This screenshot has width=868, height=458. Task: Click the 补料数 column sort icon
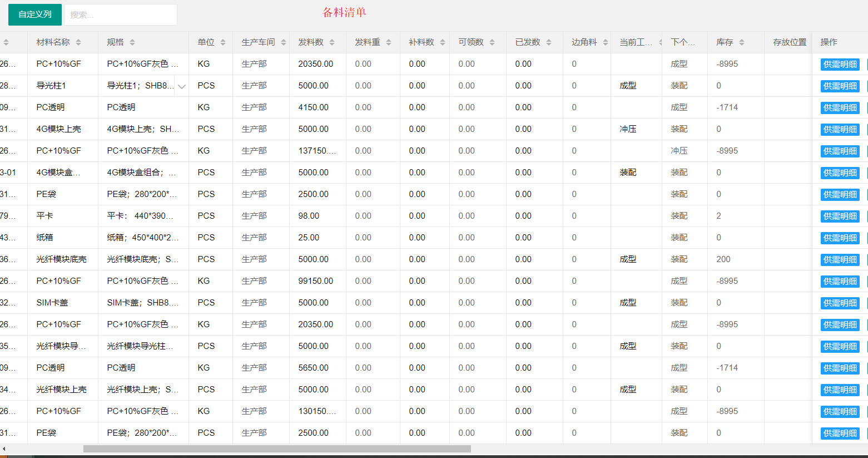(x=443, y=42)
